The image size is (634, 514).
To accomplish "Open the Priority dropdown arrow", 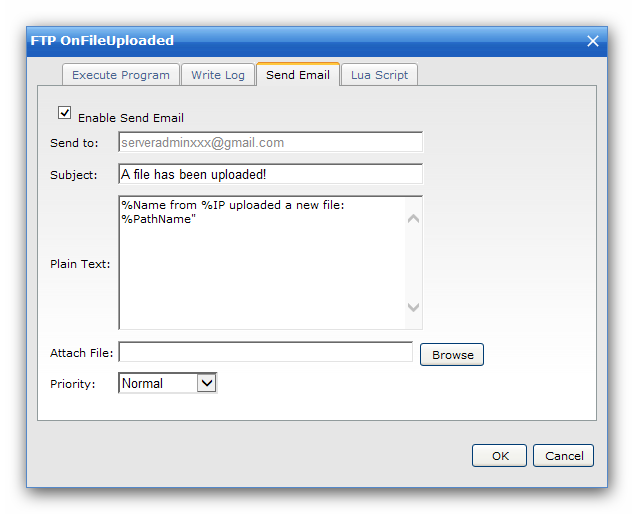I will (x=207, y=383).
